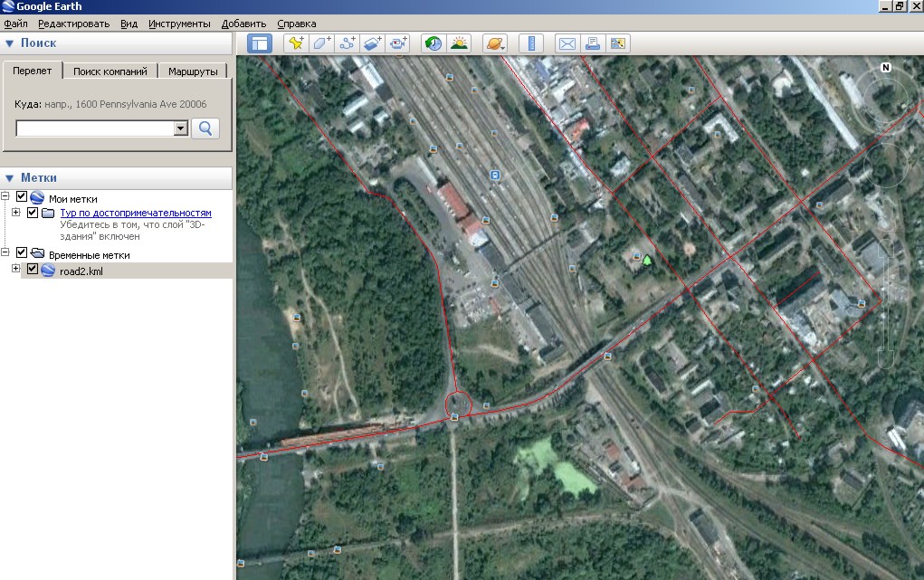This screenshot has width=924, height=580.
Task: Toggle sunlight across the landscape
Action: click(459, 43)
